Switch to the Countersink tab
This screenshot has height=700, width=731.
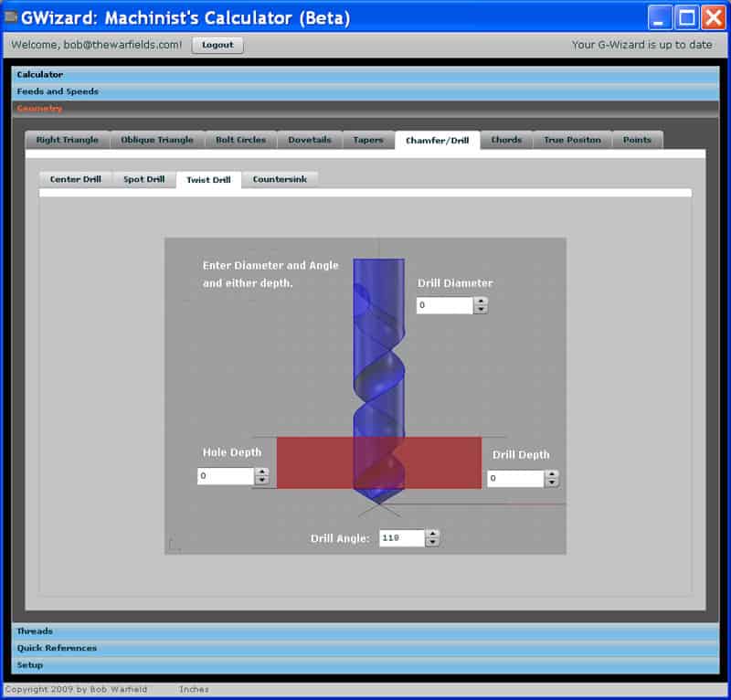coord(281,180)
